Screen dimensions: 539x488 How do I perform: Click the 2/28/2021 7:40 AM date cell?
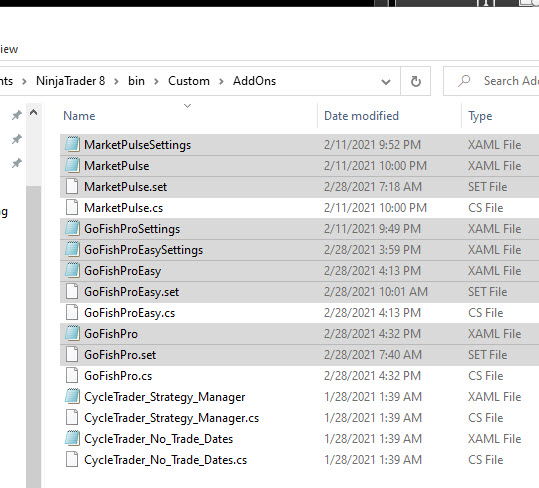coord(373,355)
